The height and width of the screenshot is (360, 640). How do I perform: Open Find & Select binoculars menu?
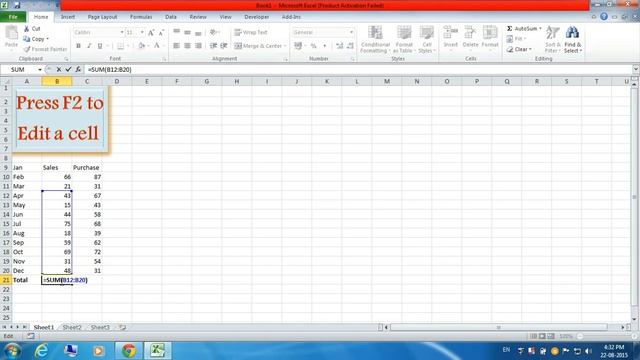[x=573, y=39]
